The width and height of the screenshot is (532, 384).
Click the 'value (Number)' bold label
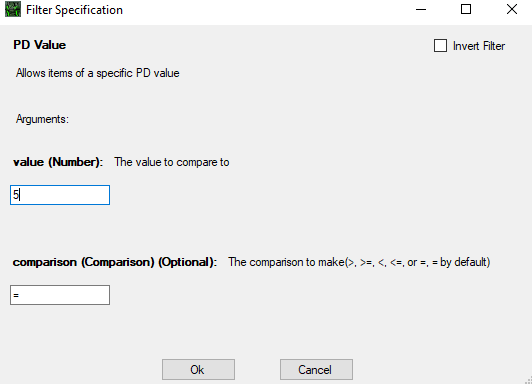click(58, 162)
